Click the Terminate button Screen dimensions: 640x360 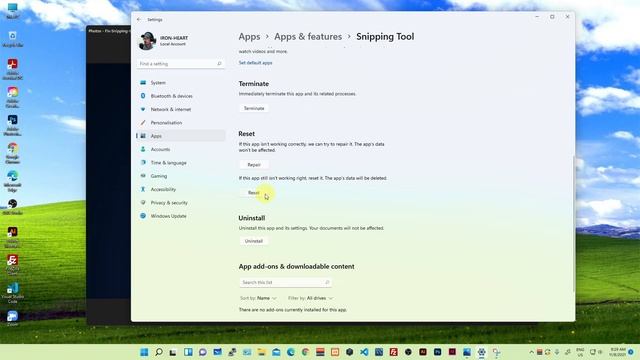click(254, 108)
